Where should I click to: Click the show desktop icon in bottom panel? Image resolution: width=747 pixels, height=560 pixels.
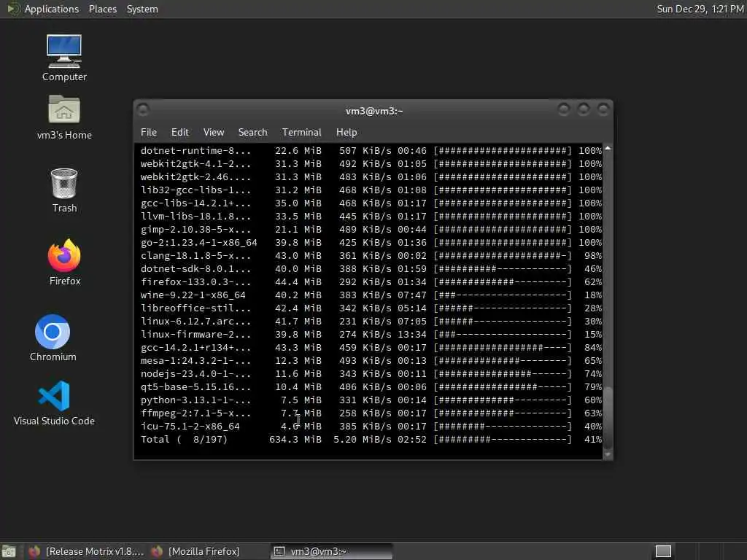point(9,551)
